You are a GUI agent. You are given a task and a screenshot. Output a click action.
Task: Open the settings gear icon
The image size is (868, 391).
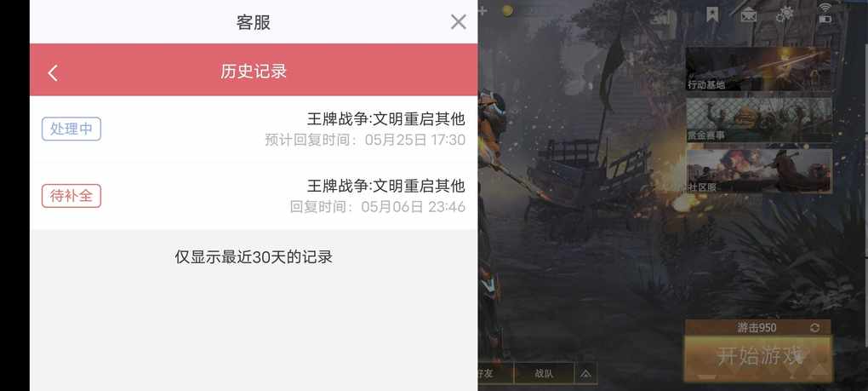coord(785,14)
